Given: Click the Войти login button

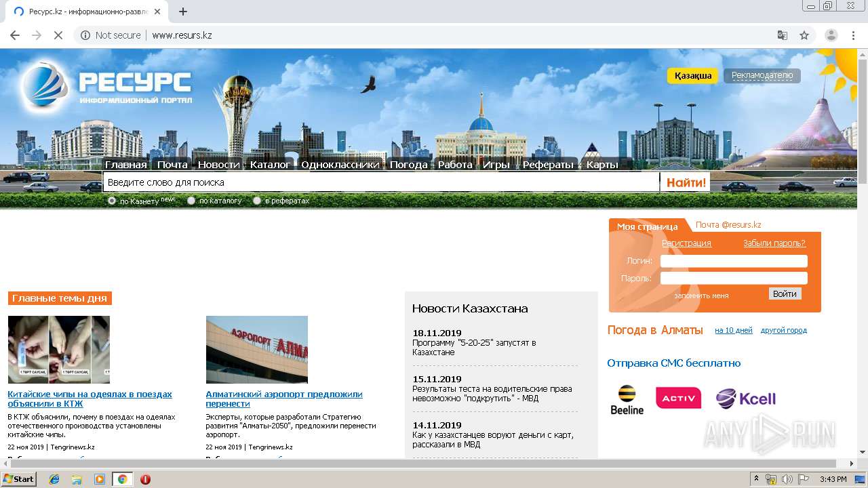Looking at the screenshot, I should [785, 293].
